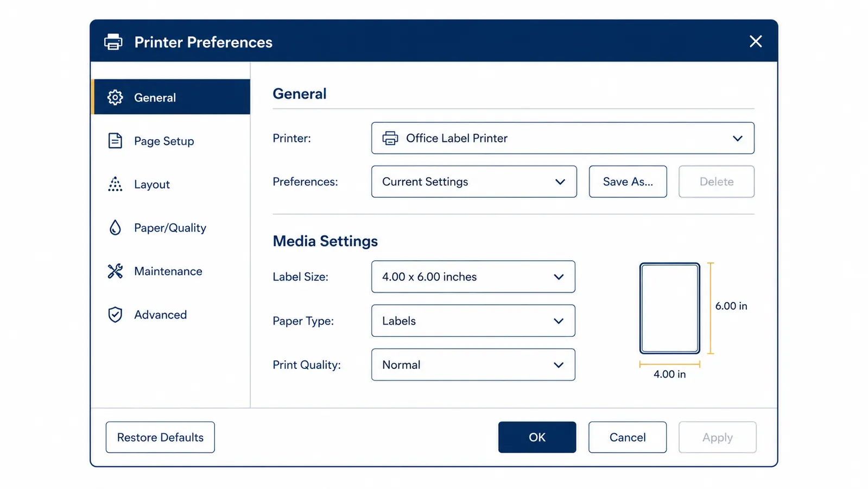Open the Preferences dropdown showing Current Settings
The width and height of the screenshot is (868, 489).
[x=474, y=181]
